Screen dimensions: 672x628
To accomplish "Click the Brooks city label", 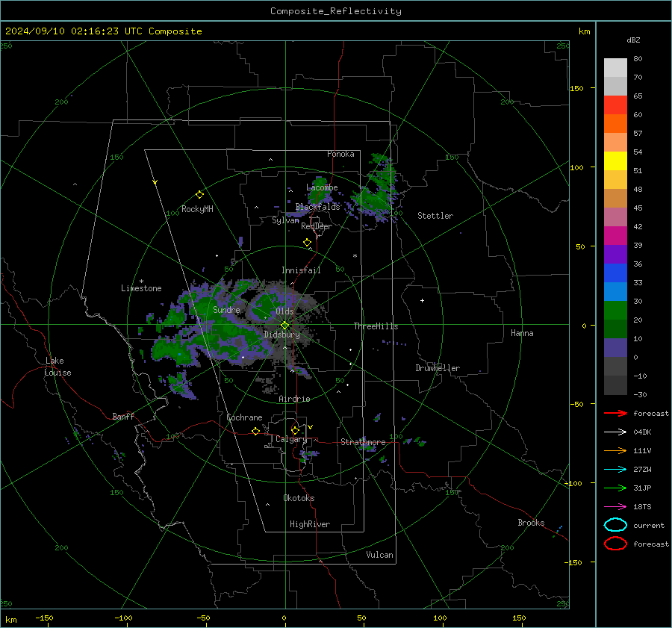I will [x=531, y=523].
